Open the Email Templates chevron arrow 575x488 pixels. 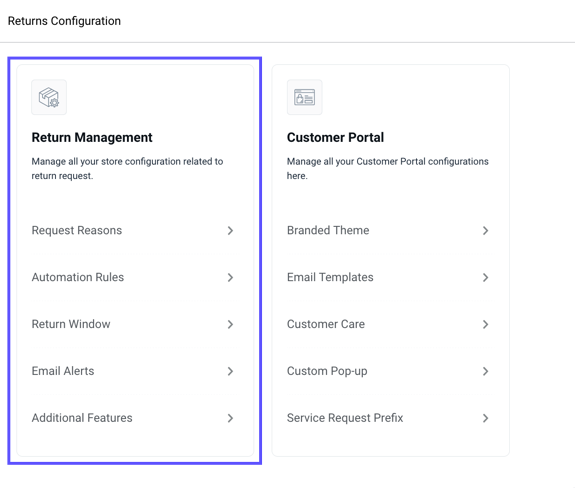[x=485, y=278]
